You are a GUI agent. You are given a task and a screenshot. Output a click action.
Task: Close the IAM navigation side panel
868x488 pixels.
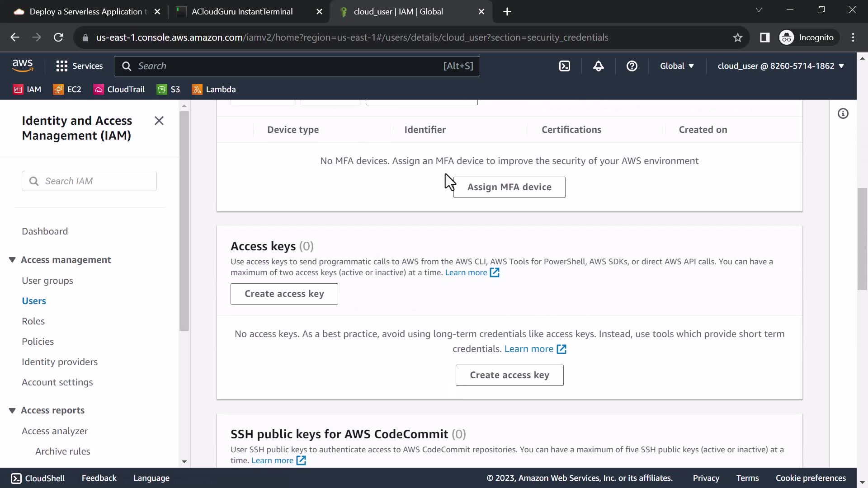159,121
